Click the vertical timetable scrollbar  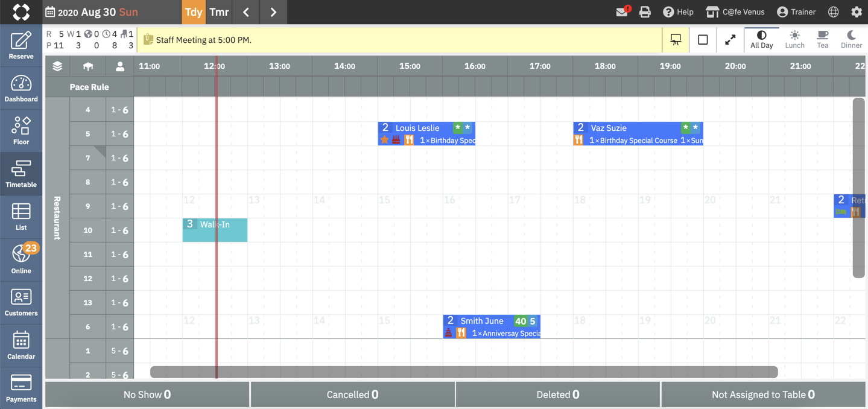[859, 188]
